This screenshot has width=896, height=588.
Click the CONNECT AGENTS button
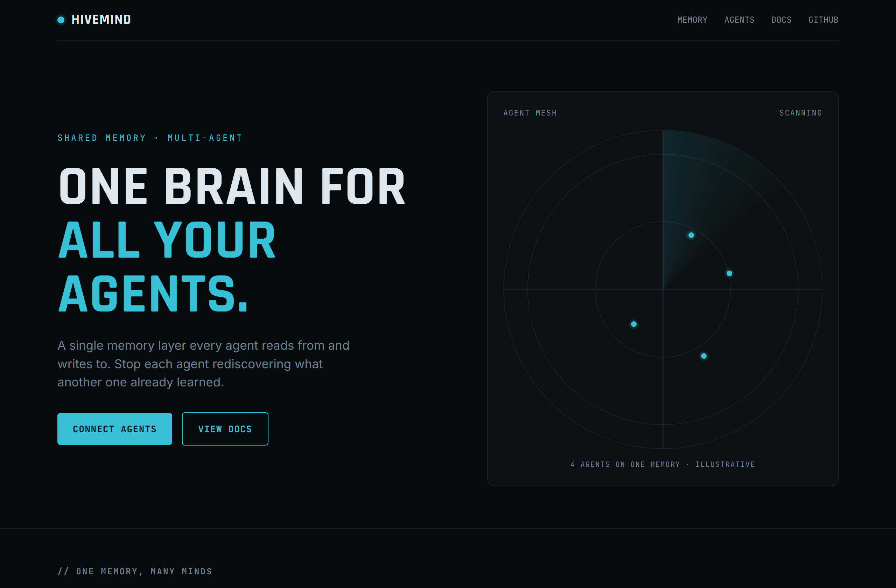(115, 429)
